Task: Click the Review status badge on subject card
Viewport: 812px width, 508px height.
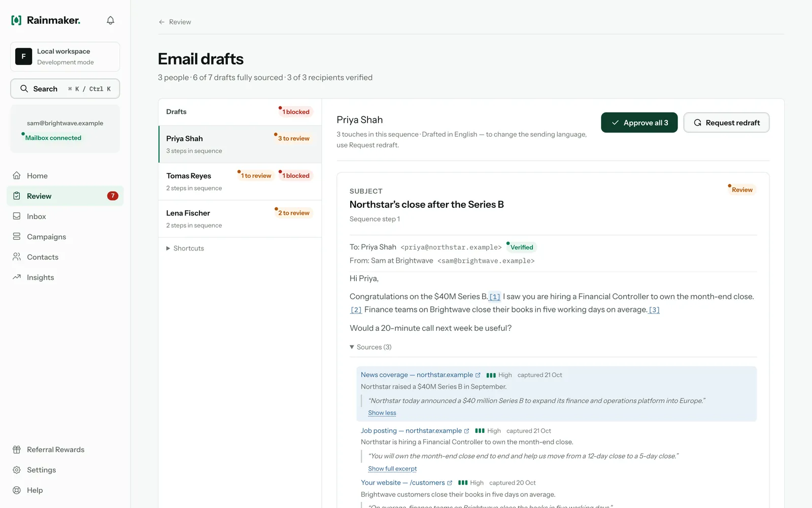Action: click(x=742, y=189)
